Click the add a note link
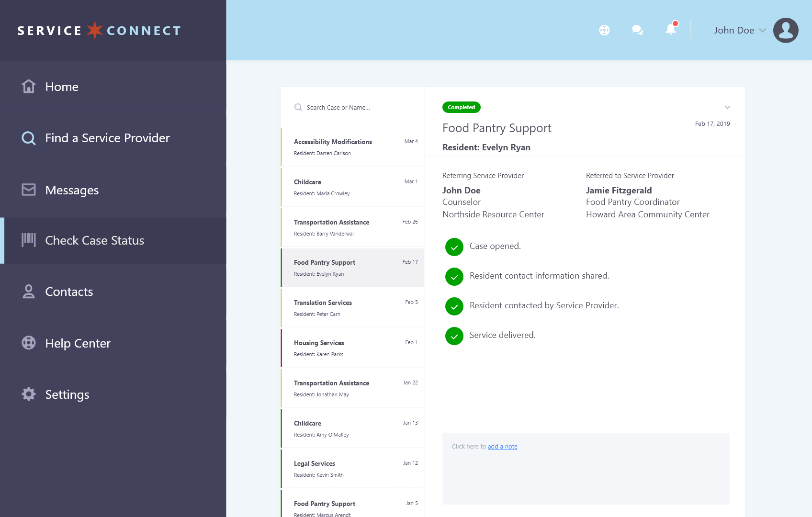812x517 pixels. (x=502, y=447)
